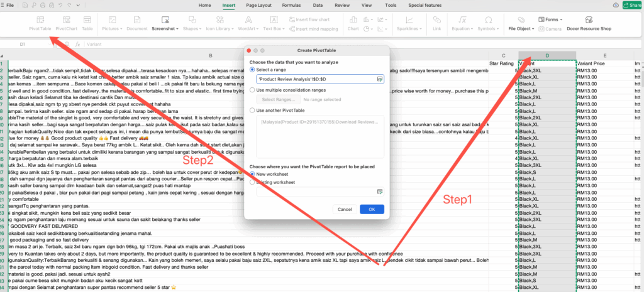
Task: Cancel the Create PivotTable dialog
Action: tap(345, 209)
